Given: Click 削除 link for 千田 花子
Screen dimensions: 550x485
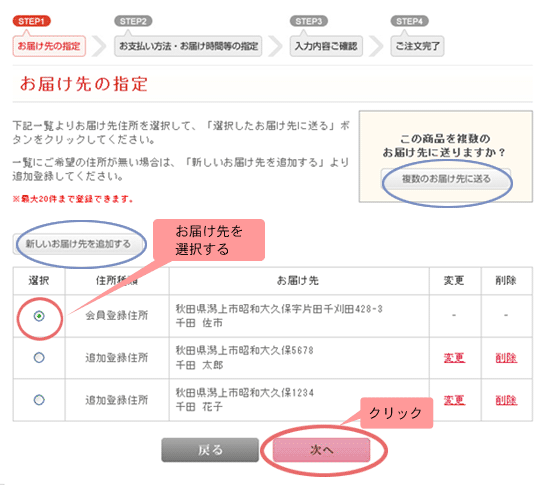Looking at the screenshot, I should coord(506,400).
